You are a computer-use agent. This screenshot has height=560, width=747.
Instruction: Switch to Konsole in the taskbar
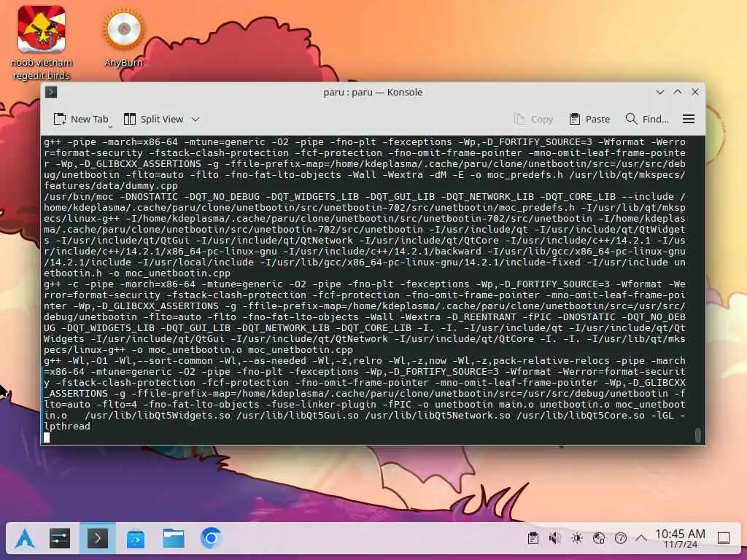click(x=98, y=539)
